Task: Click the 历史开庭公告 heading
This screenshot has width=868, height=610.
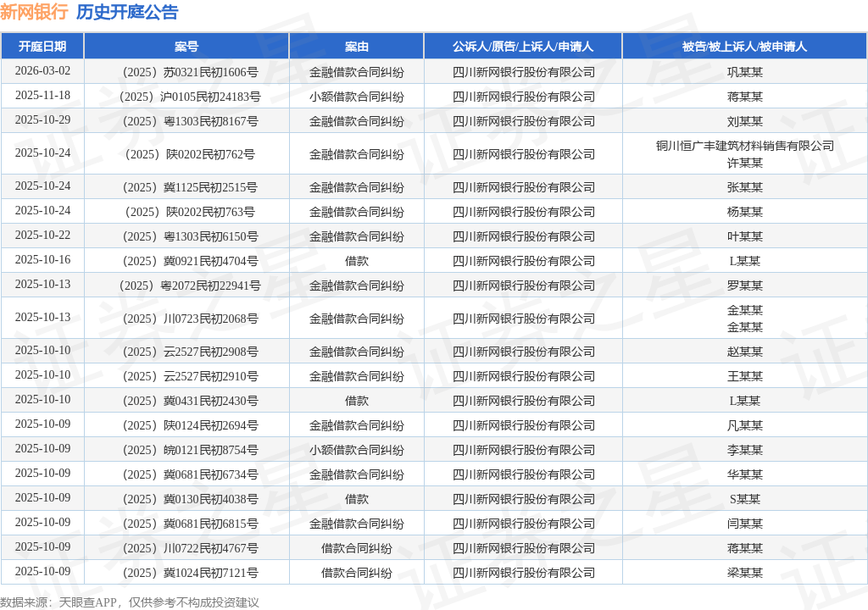Action: (x=127, y=12)
